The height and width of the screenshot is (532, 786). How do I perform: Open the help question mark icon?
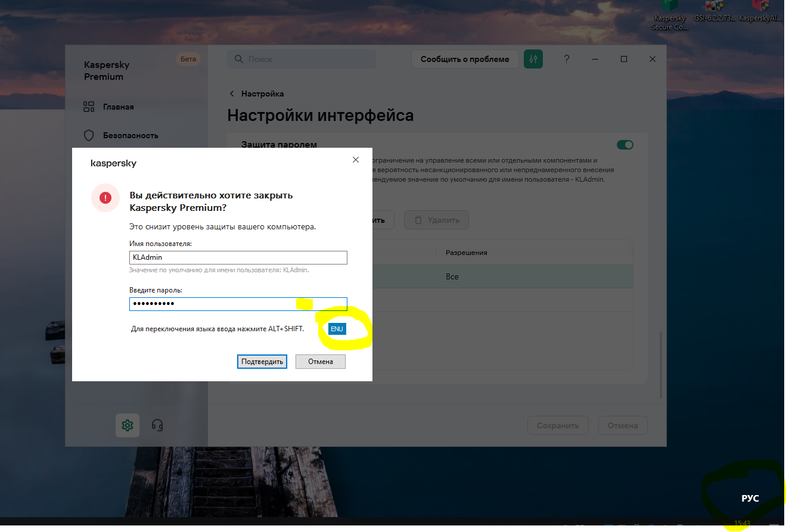(567, 59)
